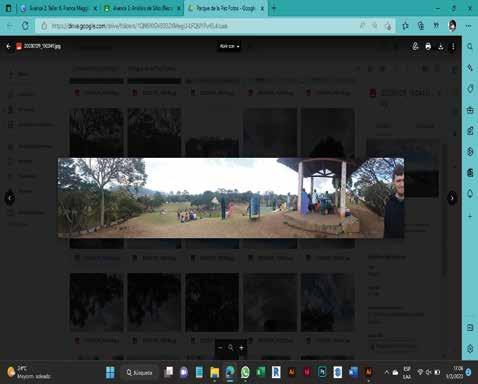Open a new browser tab

click(x=274, y=8)
